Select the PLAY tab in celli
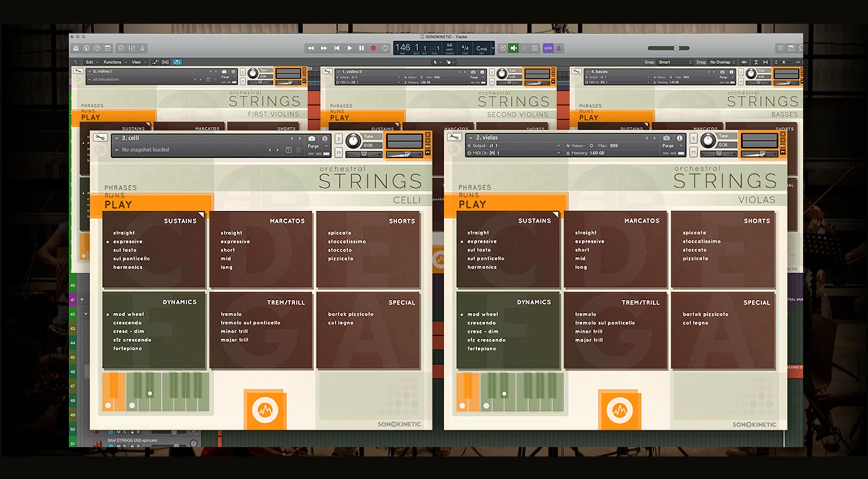868x479 pixels. pos(118,205)
